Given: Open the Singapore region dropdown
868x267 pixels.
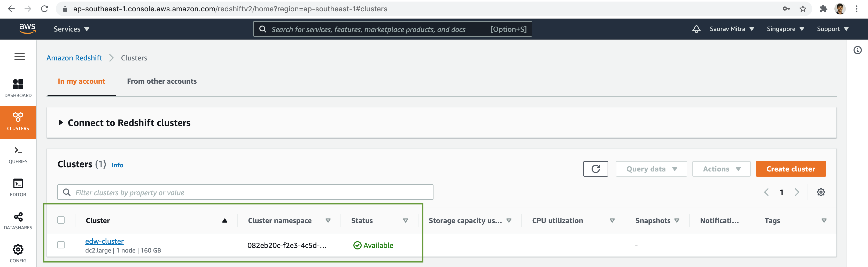Looking at the screenshot, I should 785,29.
